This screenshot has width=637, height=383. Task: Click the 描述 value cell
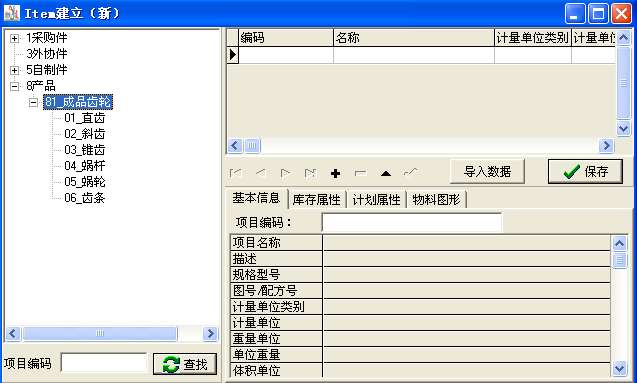tap(467, 259)
